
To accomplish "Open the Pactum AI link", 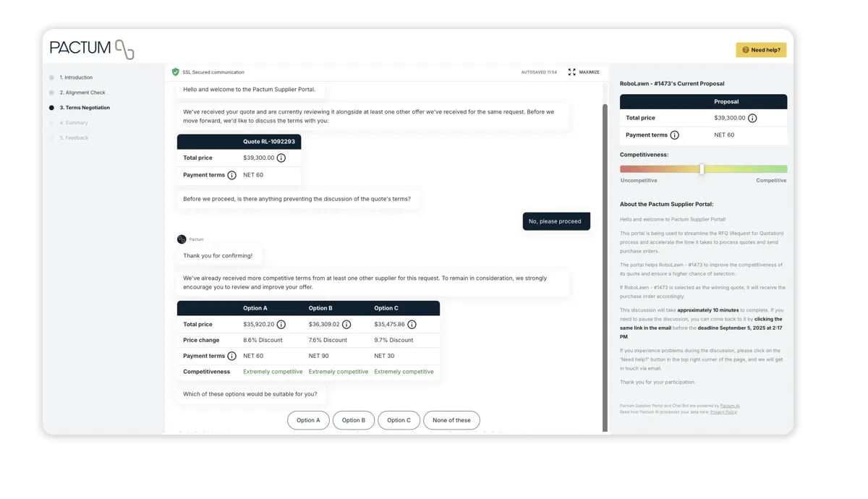I will [x=730, y=406].
